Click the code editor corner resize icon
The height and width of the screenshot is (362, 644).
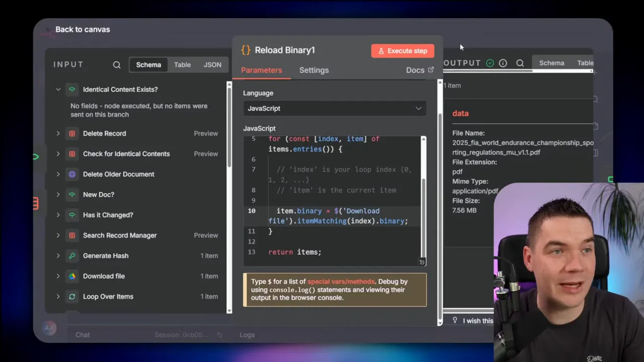[422, 262]
